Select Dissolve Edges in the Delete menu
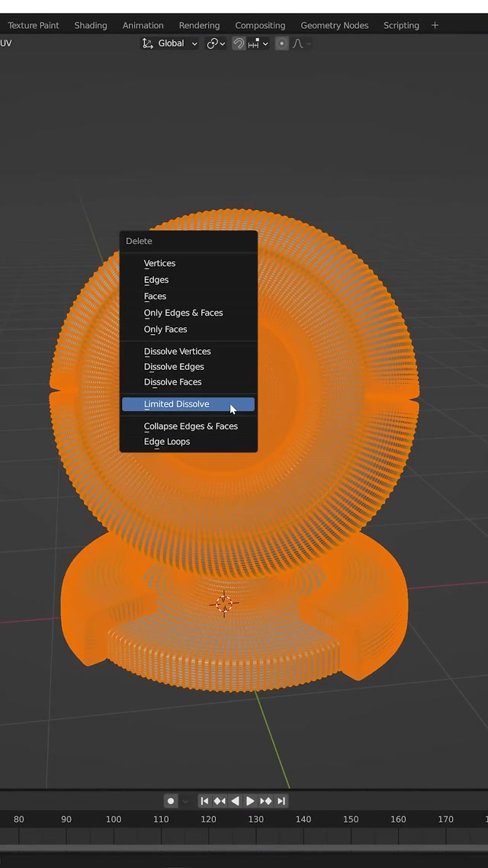 pyautogui.click(x=174, y=367)
